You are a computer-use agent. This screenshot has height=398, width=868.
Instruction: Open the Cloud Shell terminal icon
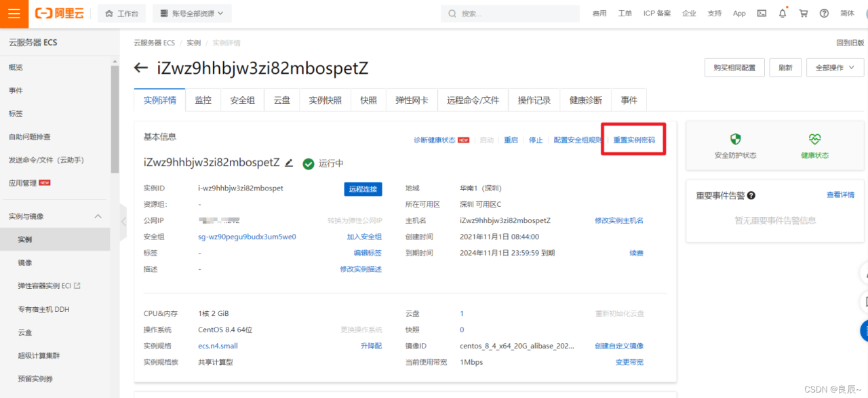[x=762, y=14]
